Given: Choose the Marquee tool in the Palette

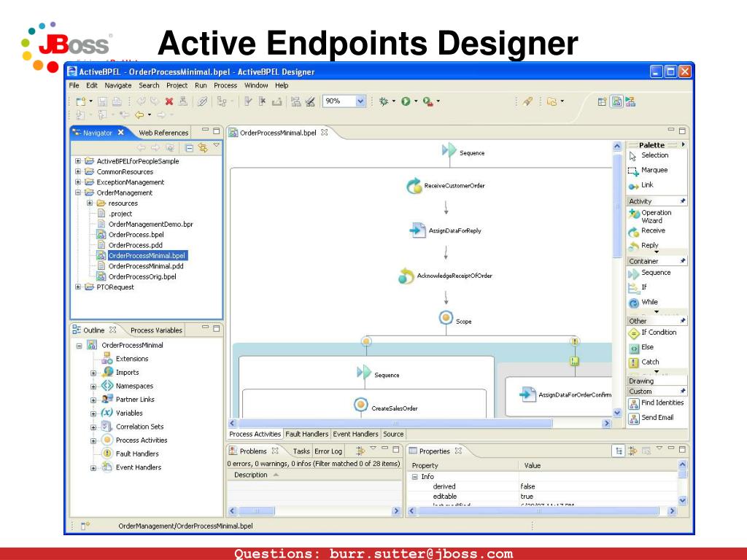Looking at the screenshot, I should click(x=648, y=171).
